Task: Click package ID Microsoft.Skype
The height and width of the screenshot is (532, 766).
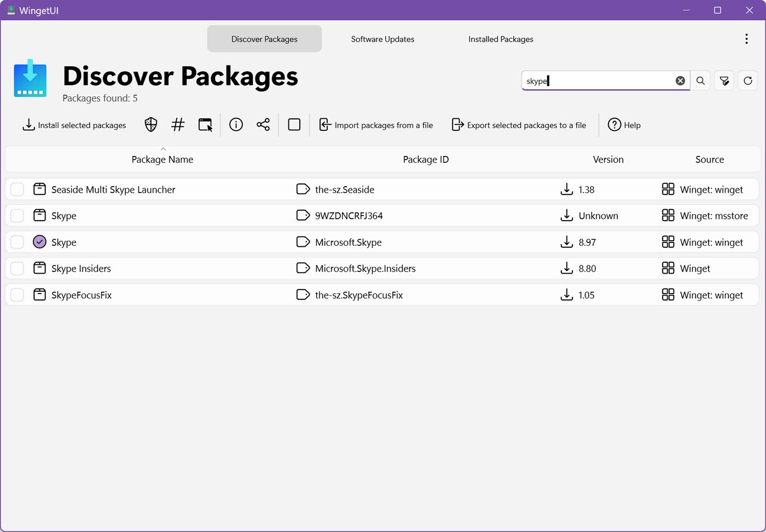Action: [349, 242]
